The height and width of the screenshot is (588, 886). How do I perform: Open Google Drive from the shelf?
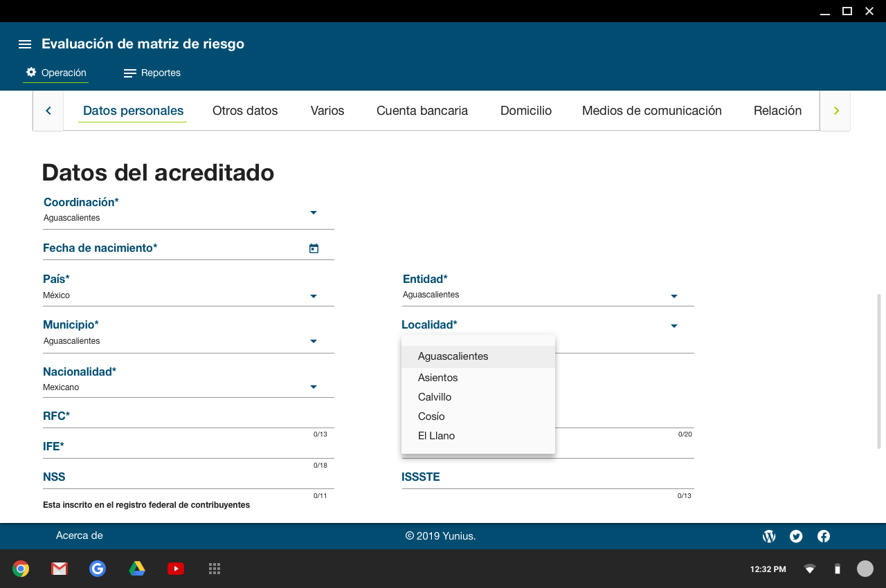[x=137, y=569]
